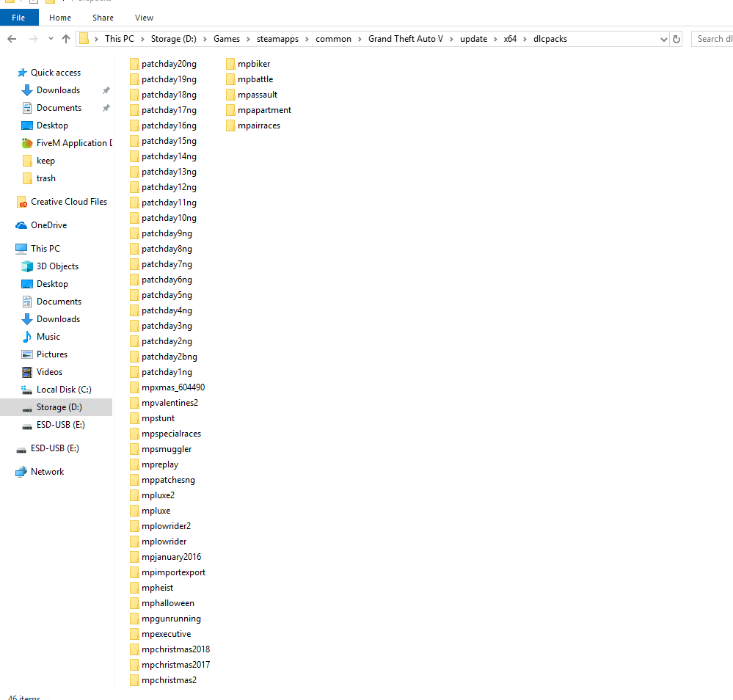
Task: Open Creative Cloud Files icon
Action: pos(21,202)
